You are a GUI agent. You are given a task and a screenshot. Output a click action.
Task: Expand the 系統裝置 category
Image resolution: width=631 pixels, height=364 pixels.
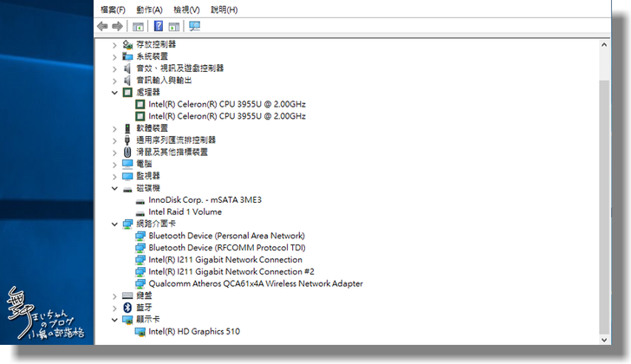[x=114, y=57]
